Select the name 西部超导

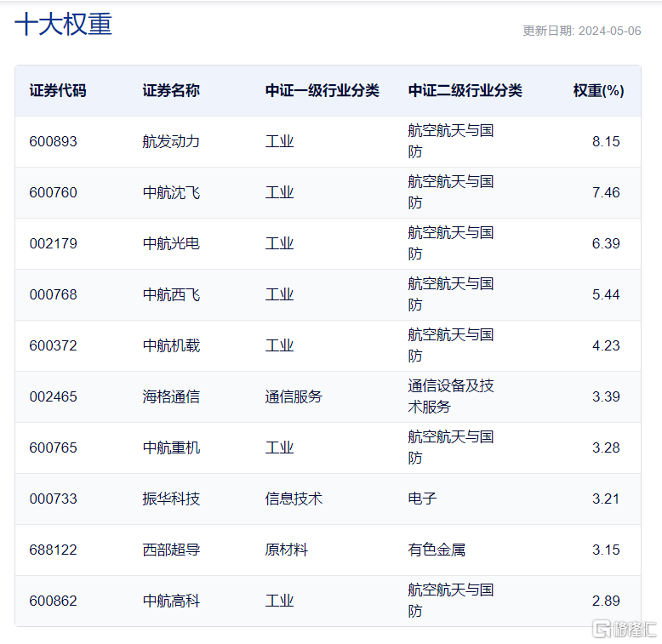171,550
